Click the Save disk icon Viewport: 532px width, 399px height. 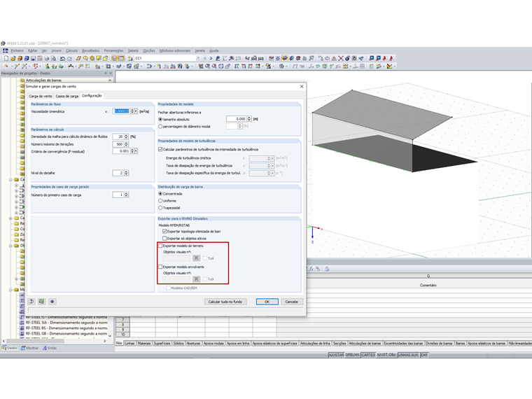(34, 58)
